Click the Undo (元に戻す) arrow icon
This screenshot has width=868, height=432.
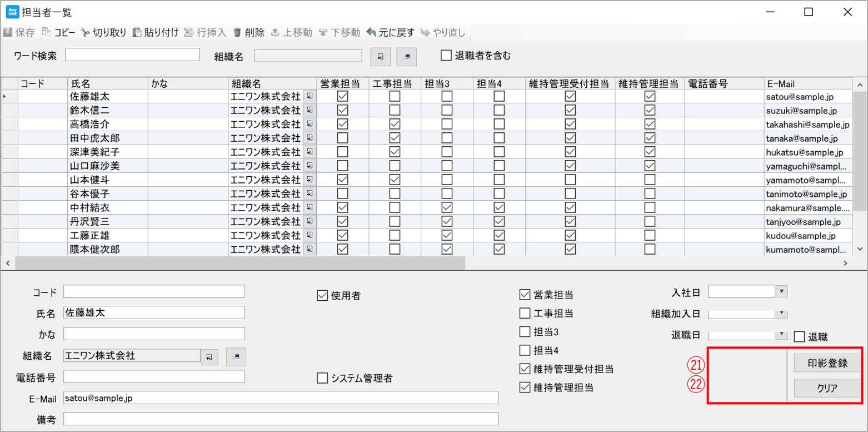click(371, 33)
